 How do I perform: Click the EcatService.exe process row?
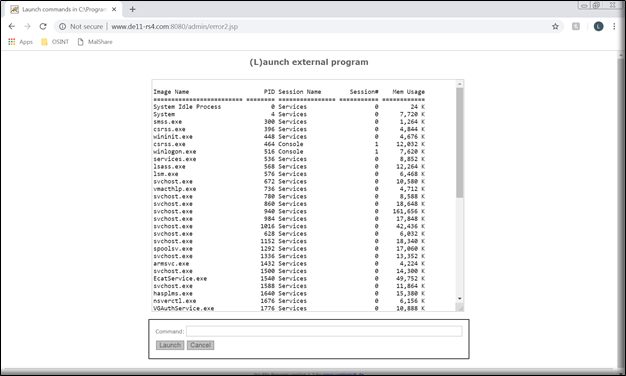[x=289, y=278]
